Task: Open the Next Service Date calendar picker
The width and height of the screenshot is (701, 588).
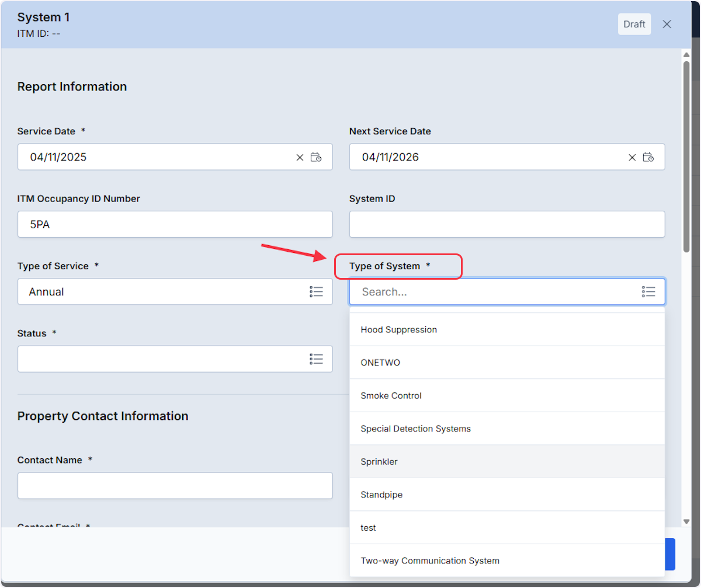Action: pyautogui.click(x=648, y=157)
